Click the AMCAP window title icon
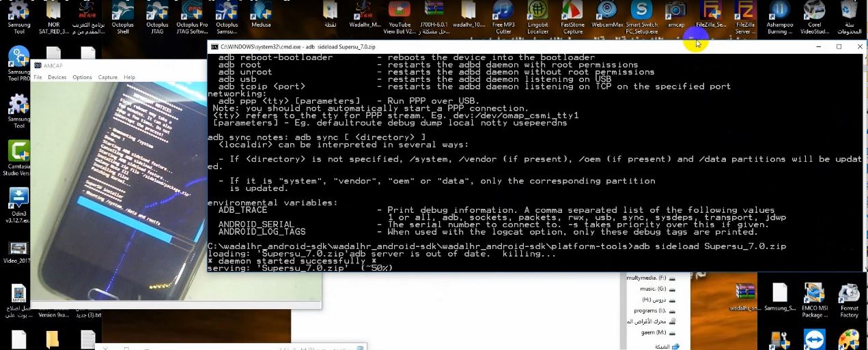This screenshot has width=868, height=350. pos(38,65)
